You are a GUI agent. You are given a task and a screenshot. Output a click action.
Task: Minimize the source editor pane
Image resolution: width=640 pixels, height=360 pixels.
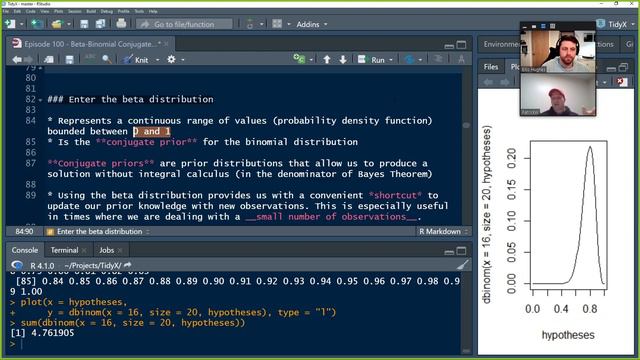(x=449, y=45)
